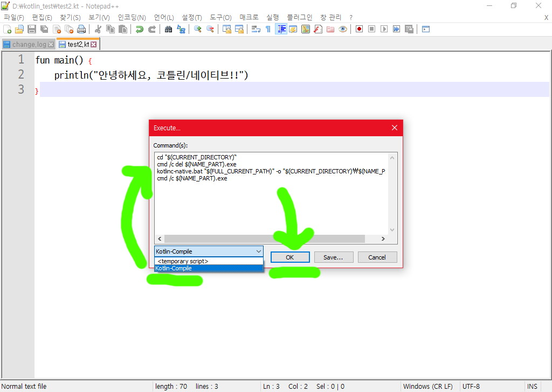This screenshot has width=552, height=392.
Task: Open the 창 관리 menu
Action: [x=330, y=17]
